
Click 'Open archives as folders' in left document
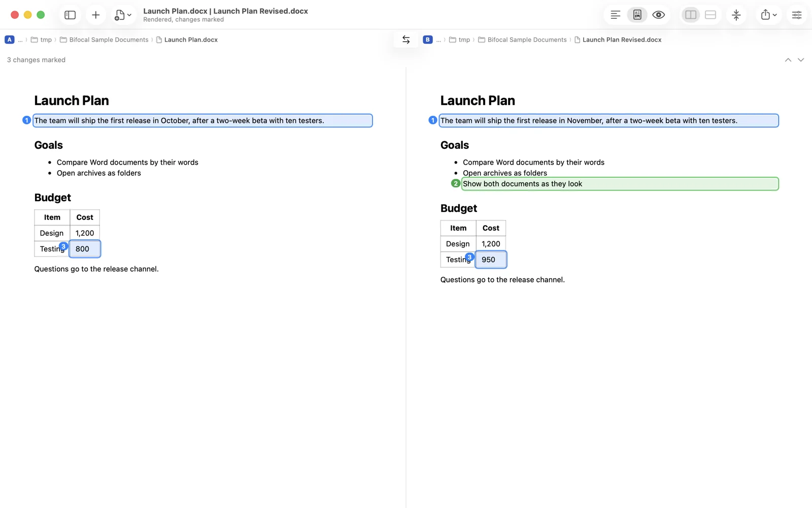click(99, 173)
